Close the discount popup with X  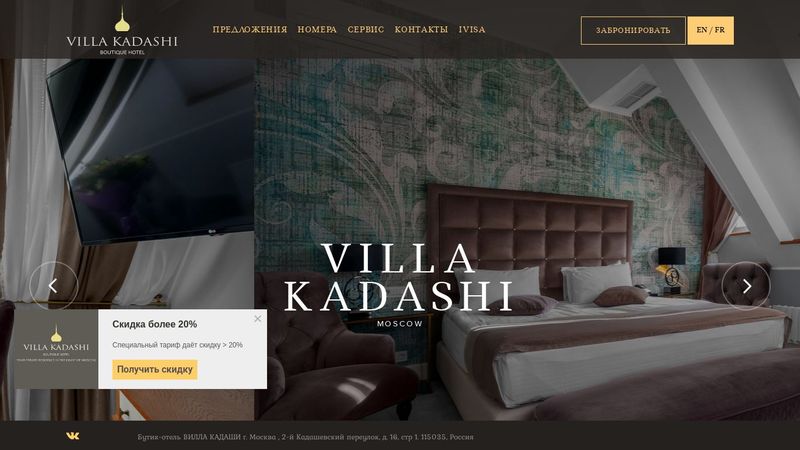point(258,319)
